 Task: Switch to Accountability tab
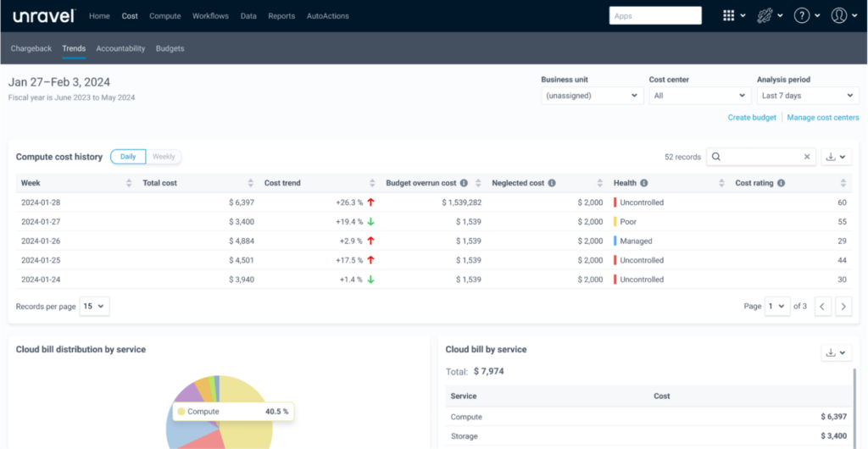click(120, 48)
